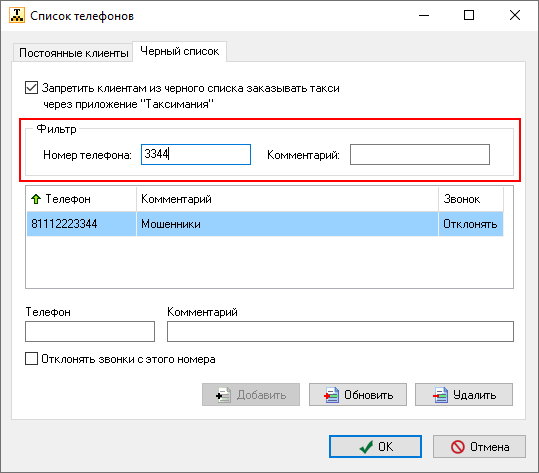Sort the list by Звонок column header
539x473 pixels.
point(471,199)
